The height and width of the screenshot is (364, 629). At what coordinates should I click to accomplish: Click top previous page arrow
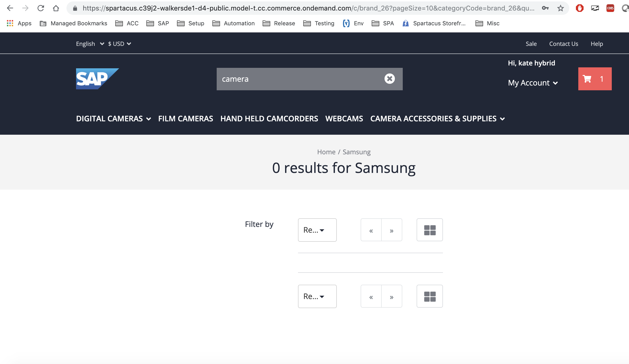371,230
